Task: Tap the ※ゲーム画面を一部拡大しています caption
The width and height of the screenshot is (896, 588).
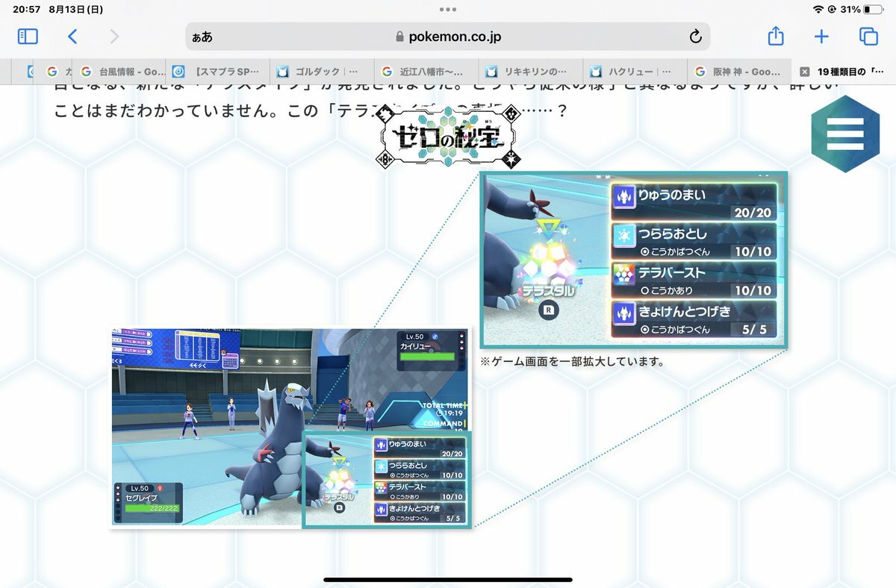Action: click(572, 362)
